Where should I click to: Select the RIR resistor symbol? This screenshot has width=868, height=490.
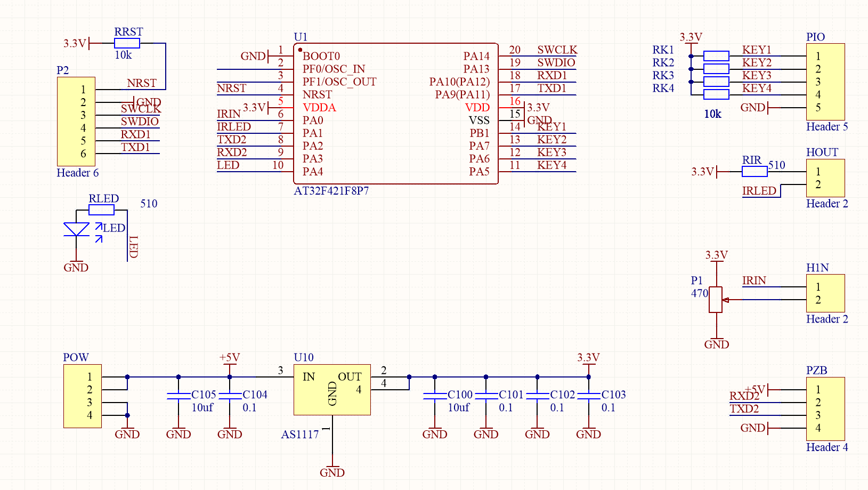tap(755, 172)
